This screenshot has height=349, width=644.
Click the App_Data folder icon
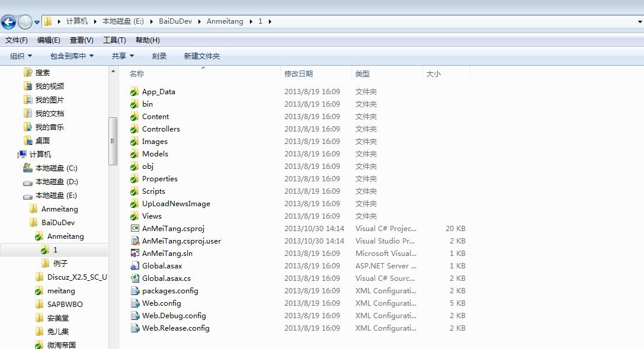click(134, 92)
